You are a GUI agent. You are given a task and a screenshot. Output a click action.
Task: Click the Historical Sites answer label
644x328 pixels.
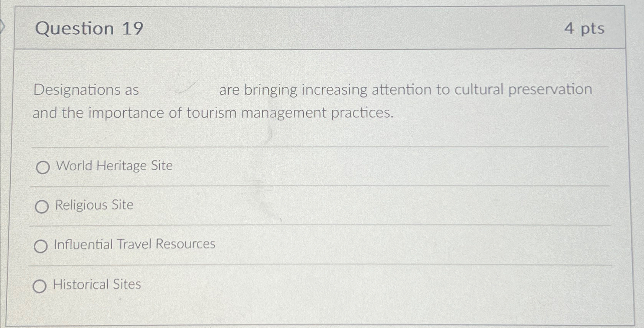(96, 284)
